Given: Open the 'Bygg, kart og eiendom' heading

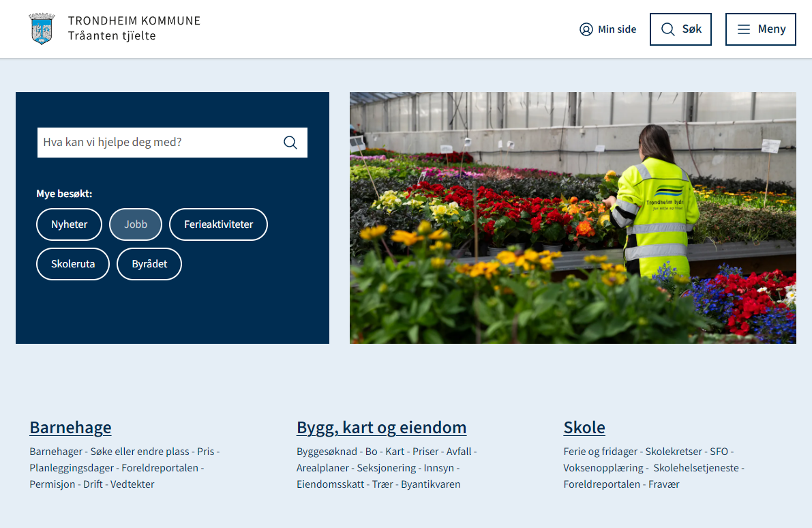Looking at the screenshot, I should pos(381,428).
